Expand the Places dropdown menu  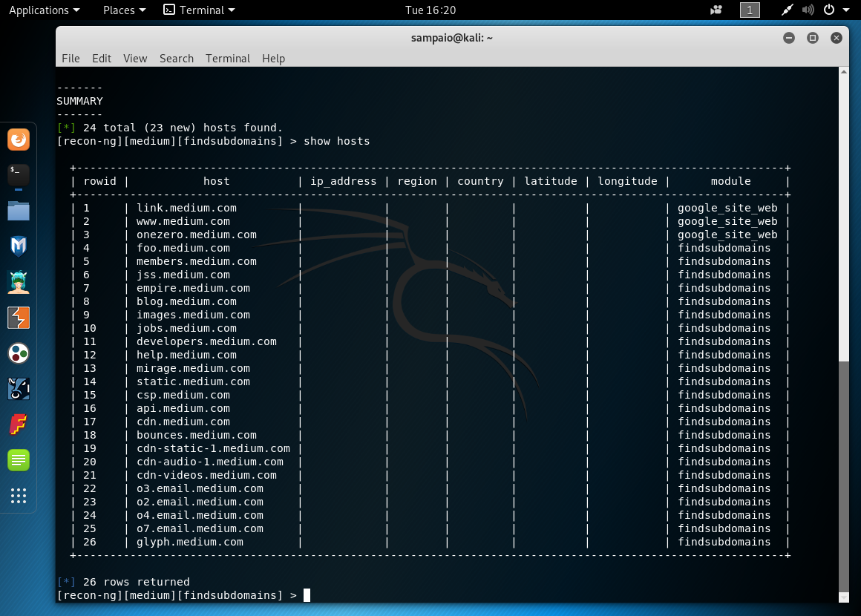pyautogui.click(x=124, y=10)
